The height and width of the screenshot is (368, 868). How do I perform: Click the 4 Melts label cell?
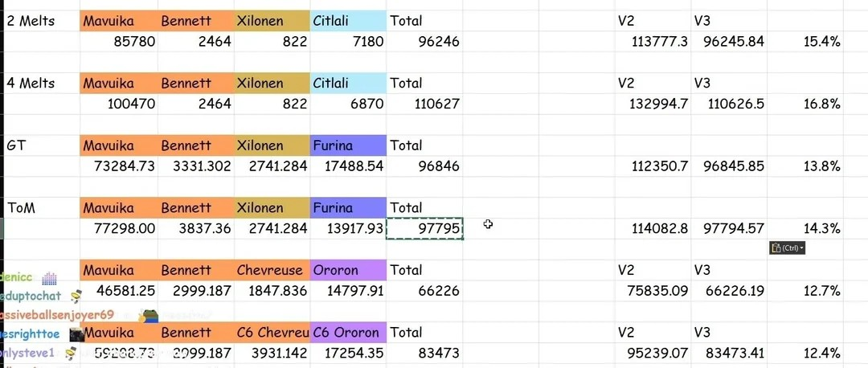(x=42, y=84)
